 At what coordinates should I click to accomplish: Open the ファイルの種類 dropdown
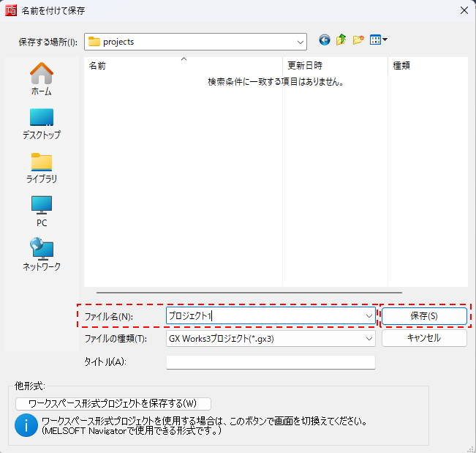click(x=369, y=339)
